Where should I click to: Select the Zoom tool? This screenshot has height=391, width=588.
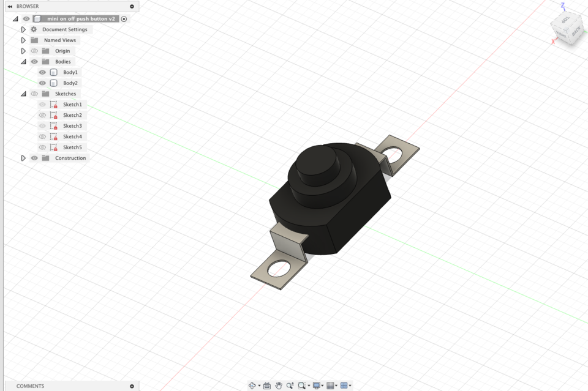pyautogui.click(x=290, y=385)
